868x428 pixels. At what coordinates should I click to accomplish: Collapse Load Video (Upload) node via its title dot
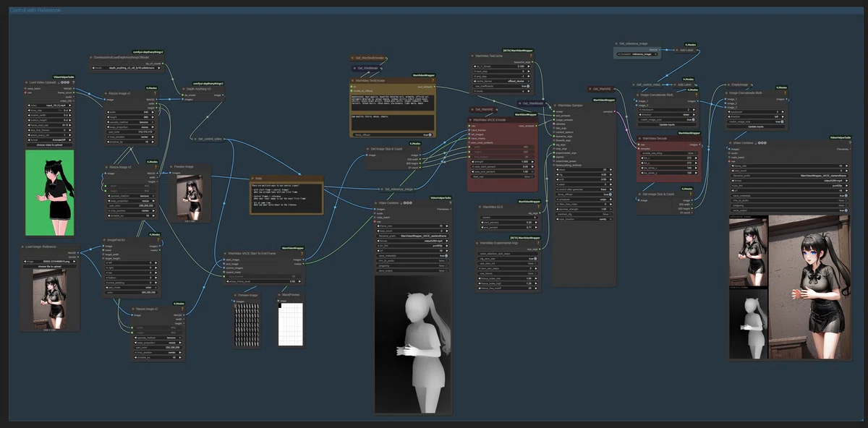(27, 82)
